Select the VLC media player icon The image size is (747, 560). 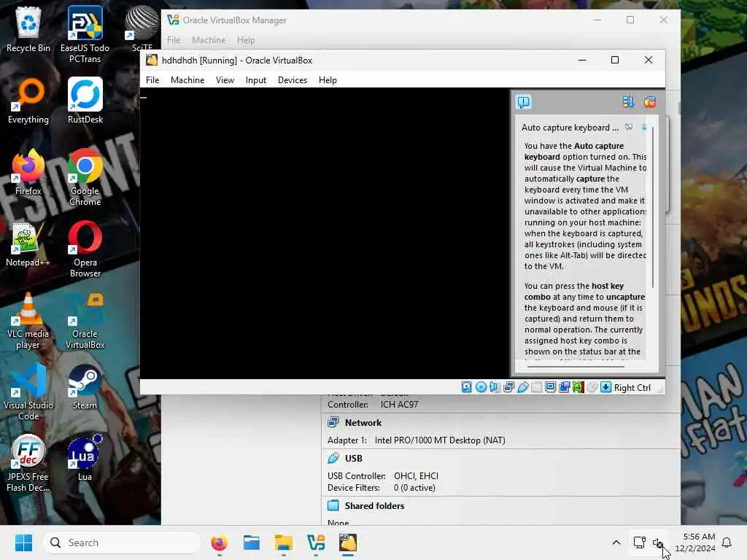click(28, 320)
